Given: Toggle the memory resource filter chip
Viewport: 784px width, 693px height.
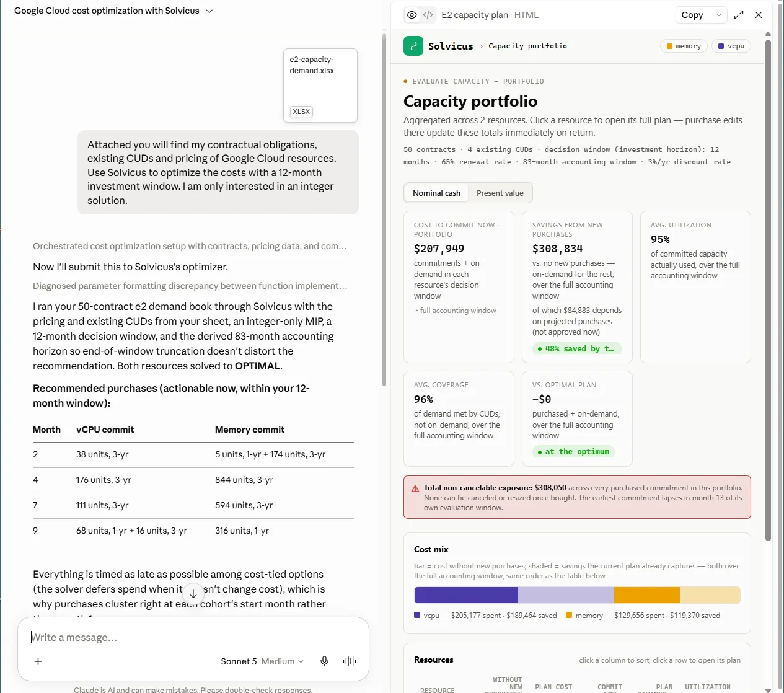Looking at the screenshot, I should pos(684,46).
